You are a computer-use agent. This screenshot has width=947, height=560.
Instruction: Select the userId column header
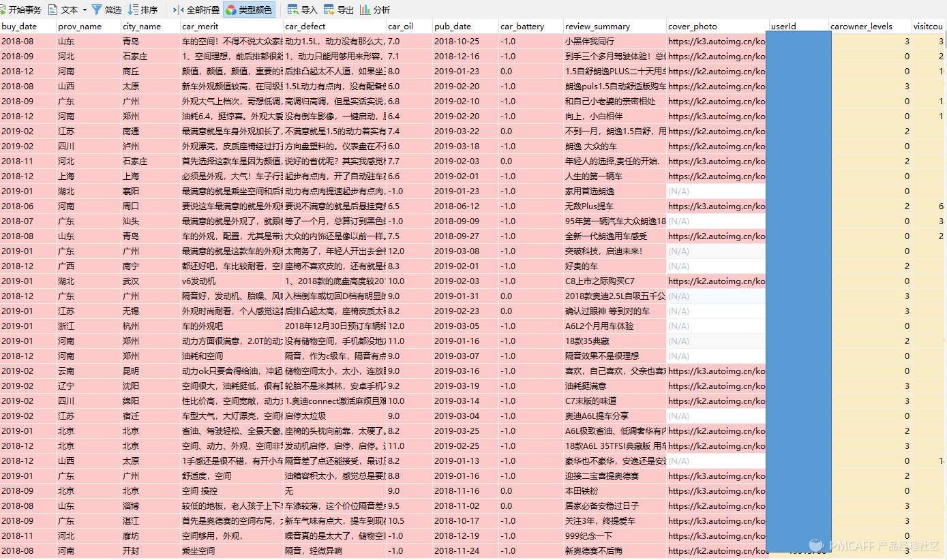[x=798, y=27]
